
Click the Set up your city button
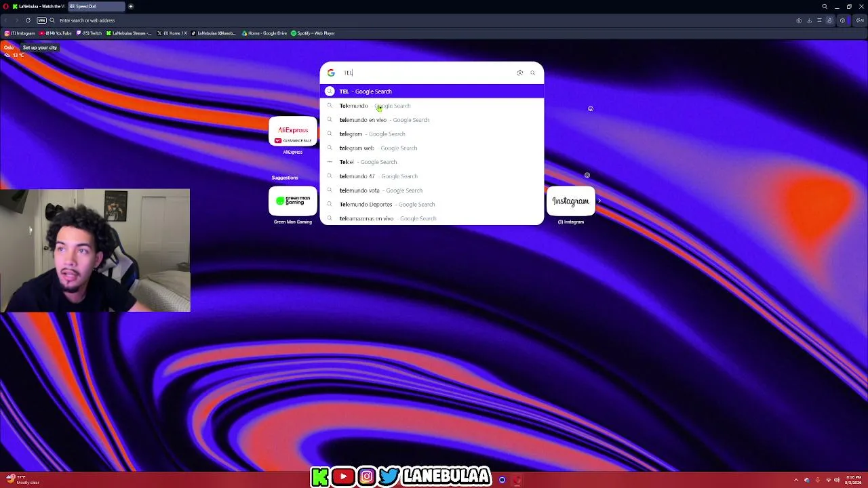(40, 47)
